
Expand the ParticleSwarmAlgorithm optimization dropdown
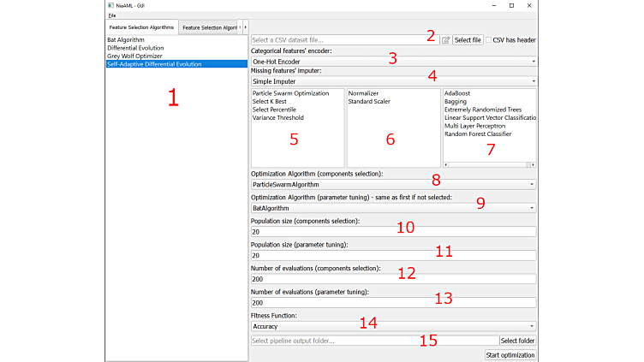pos(393,184)
